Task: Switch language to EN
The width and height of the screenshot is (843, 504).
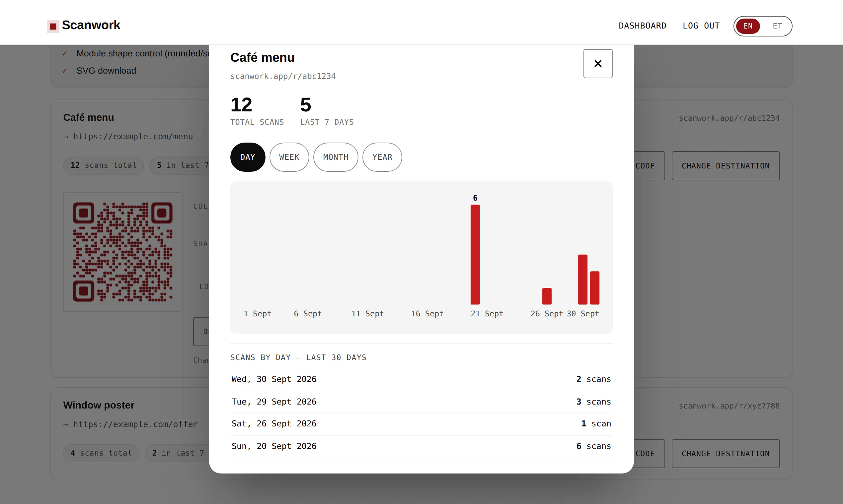Action: (x=747, y=26)
